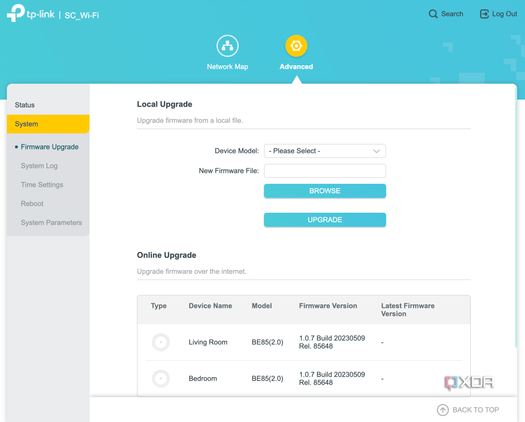Click the New Firmware File label
This screenshot has width=525, height=422.
[x=229, y=171]
